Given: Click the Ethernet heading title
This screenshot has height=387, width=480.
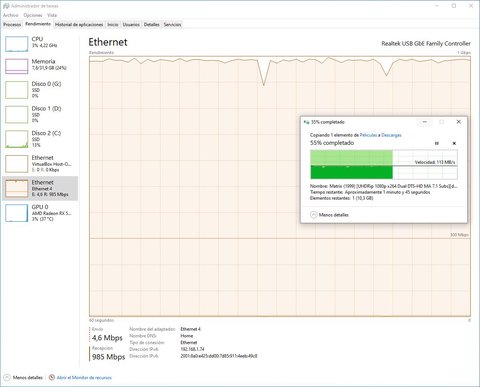Looking at the screenshot, I should pos(108,42).
